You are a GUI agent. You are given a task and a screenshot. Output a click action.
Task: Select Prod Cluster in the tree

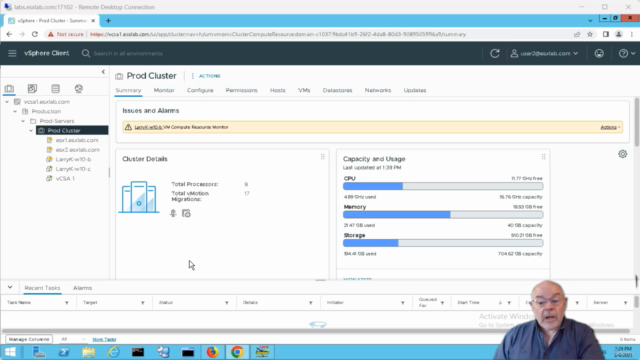[64, 131]
